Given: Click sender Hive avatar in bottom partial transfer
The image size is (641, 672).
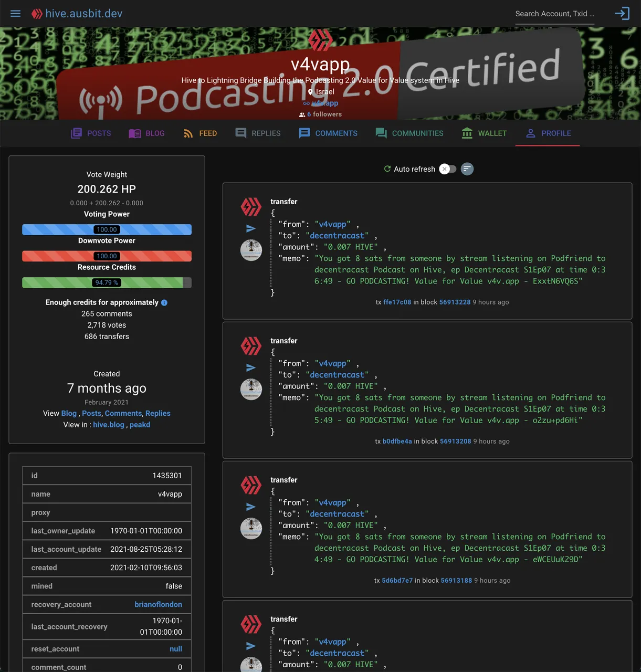Looking at the screenshot, I should (x=251, y=624).
